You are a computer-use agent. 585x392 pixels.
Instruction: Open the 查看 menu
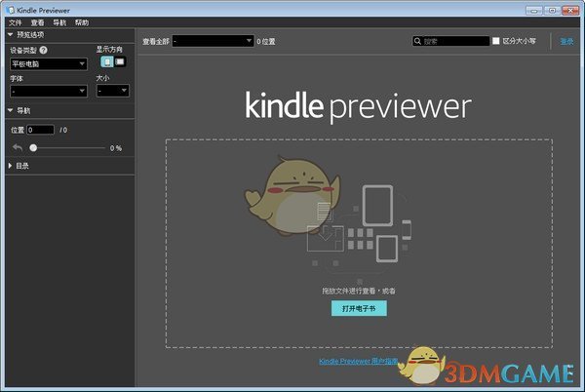tap(37, 22)
